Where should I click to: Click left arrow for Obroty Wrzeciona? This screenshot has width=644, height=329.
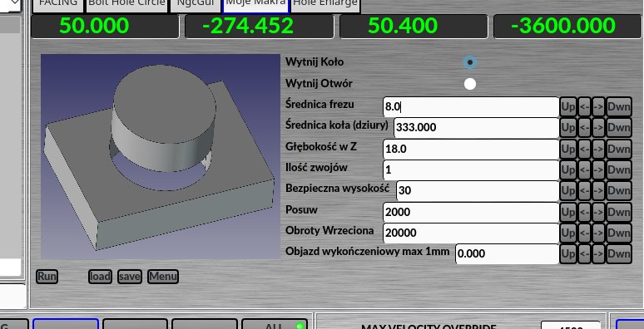coord(585,233)
